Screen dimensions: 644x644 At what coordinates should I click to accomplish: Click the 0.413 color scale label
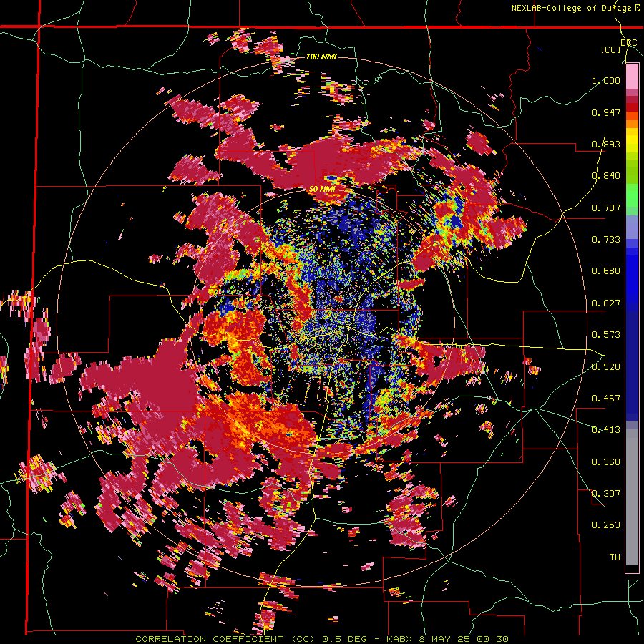(606, 430)
